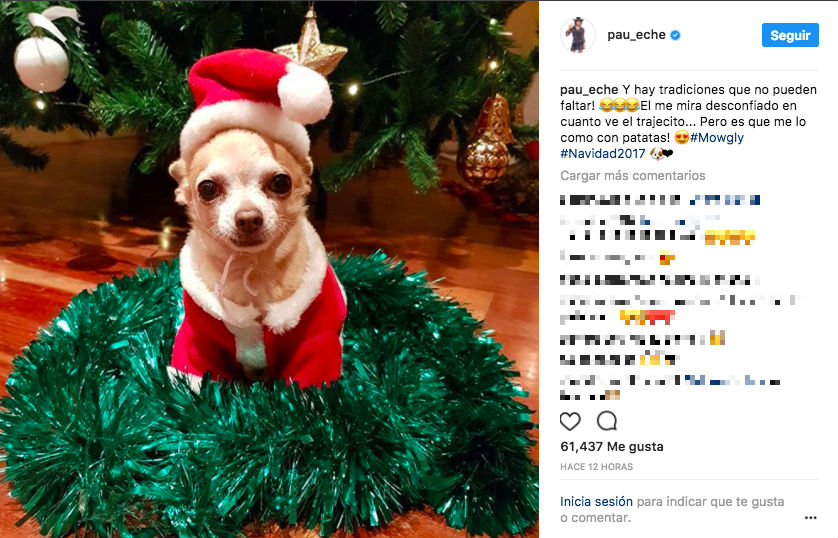Click pau_eche username in the caption
This screenshot has height=538, width=838.
click(x=589, y=90)
